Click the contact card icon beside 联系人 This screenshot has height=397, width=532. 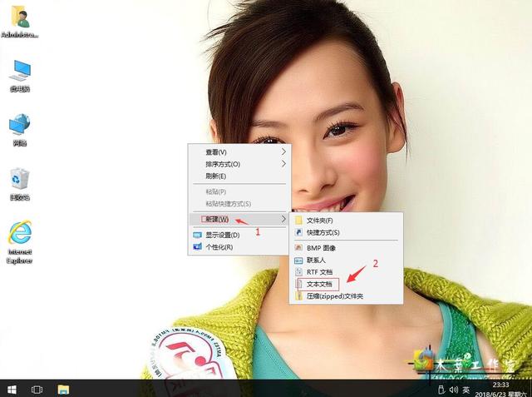tap(298, 261)
